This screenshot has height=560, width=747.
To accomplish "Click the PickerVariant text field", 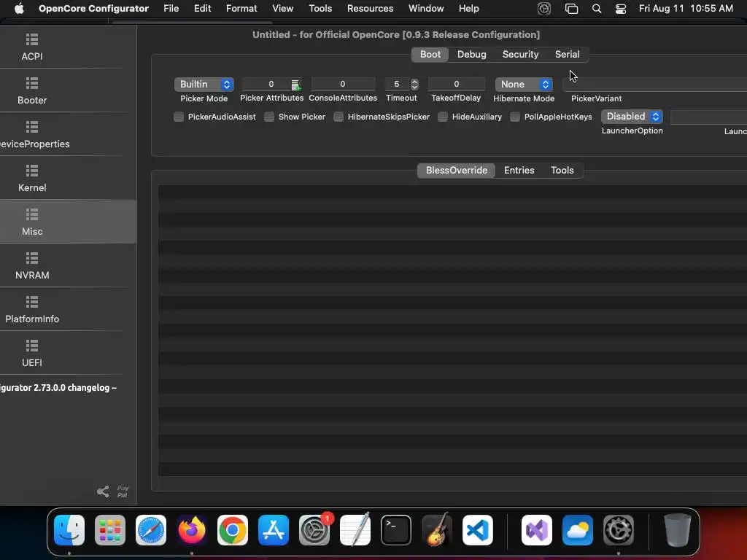I will pos(654,85).
